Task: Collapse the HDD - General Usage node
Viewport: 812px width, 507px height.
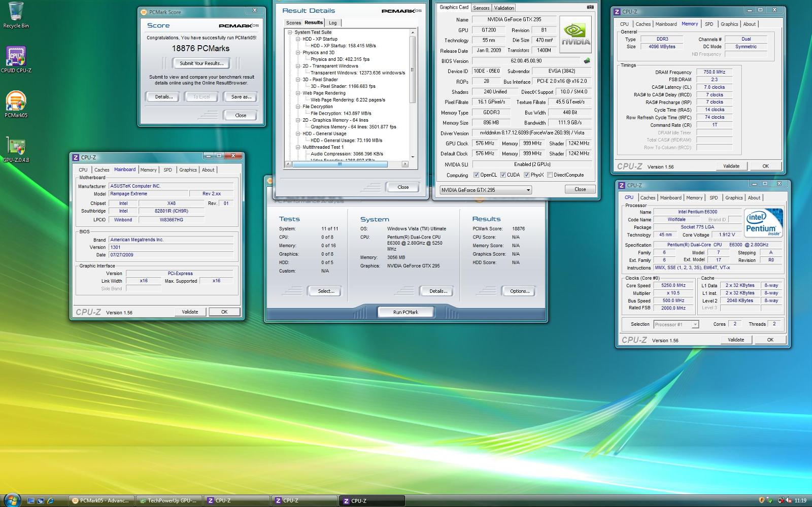Action: pyautogui.click(x=298, y=133)
